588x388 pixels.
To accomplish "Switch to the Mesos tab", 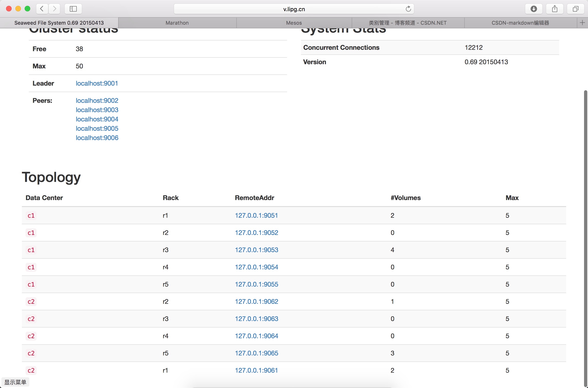I will pos(294,23).
